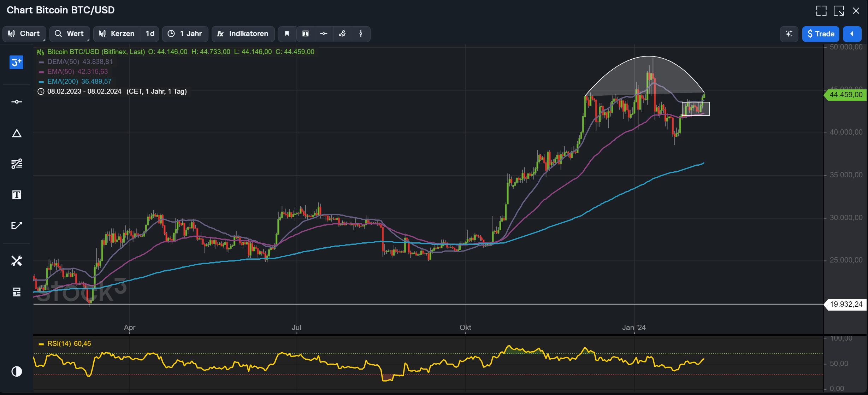Viewport: 868px width, 395px height.
Task: Select the text tool in the top toolbar
Action: [306, 34]
